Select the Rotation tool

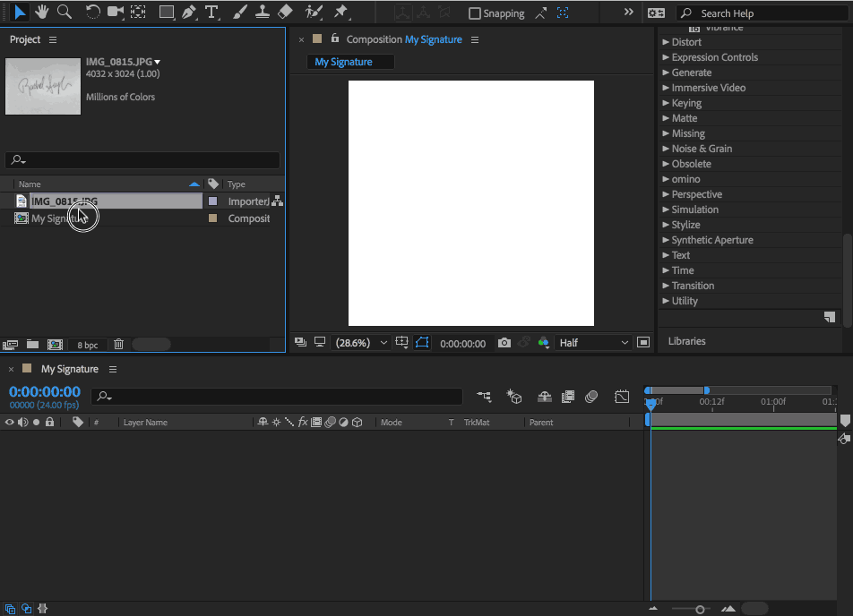coord(92,12)
